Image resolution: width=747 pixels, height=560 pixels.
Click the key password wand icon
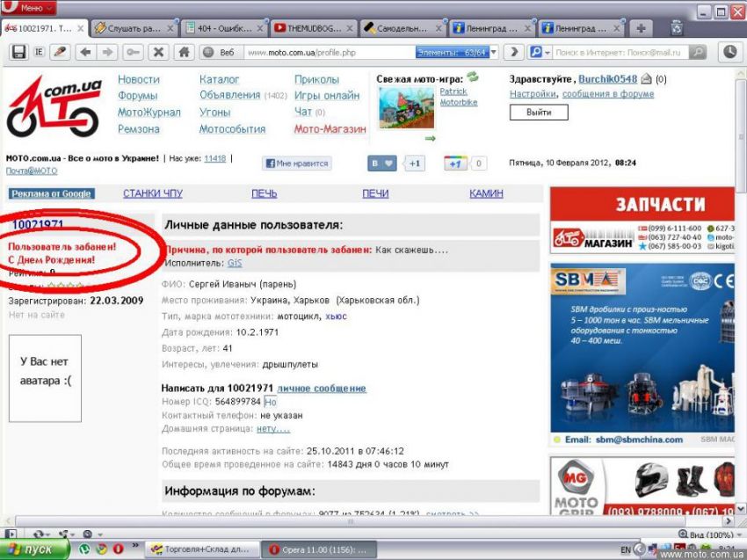(x=133, y=52)
